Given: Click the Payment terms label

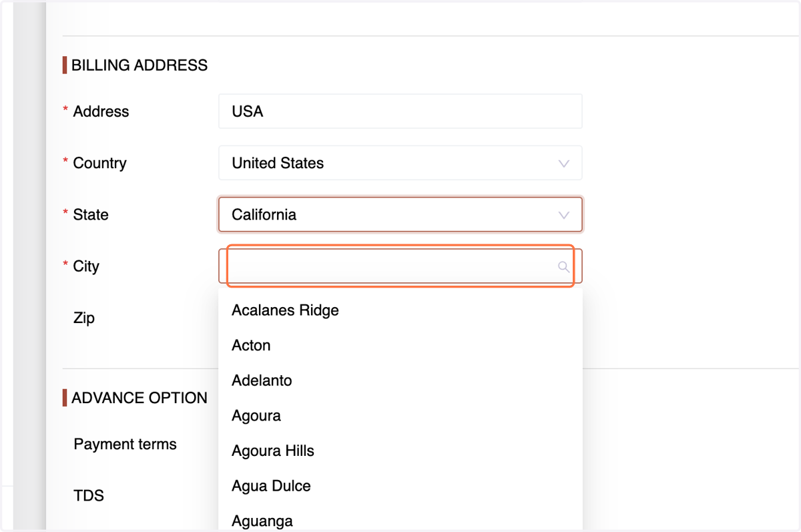Looking at the screenshot, I should tap(125, 445).
